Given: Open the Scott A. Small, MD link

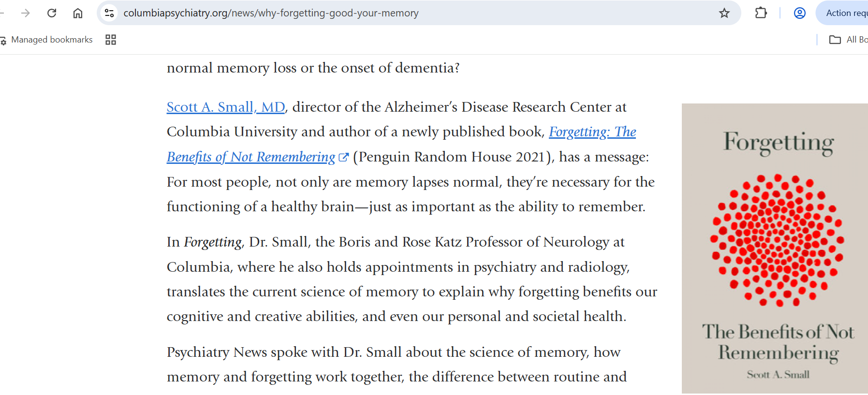Looking at the screenshot, I should [226, 107].
